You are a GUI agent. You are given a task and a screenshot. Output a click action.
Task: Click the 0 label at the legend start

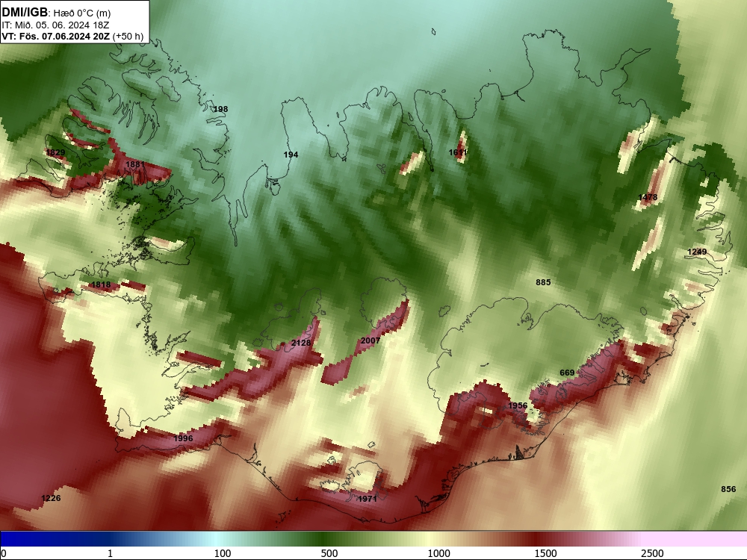4,553
